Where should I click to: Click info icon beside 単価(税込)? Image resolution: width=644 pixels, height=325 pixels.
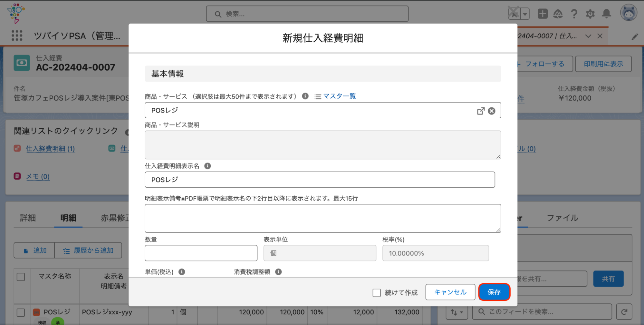tap(182, 272)
